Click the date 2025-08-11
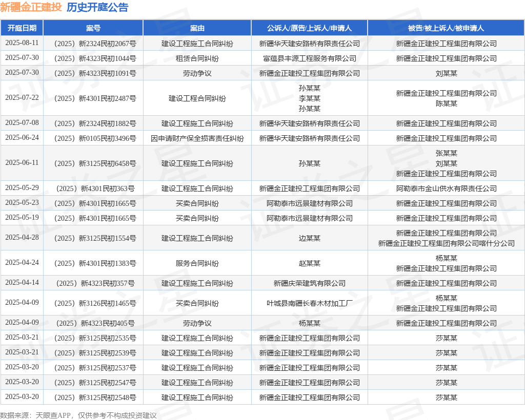 [x=22, y=43]
